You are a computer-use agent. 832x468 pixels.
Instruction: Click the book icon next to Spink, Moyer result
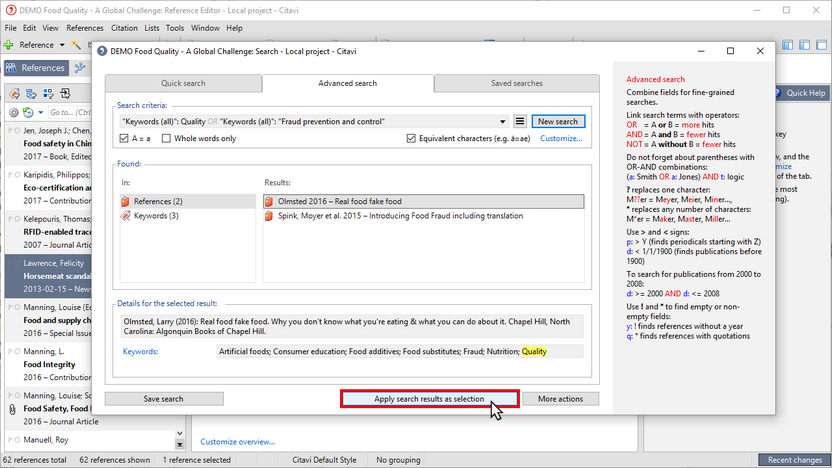[x=269, y=216]
